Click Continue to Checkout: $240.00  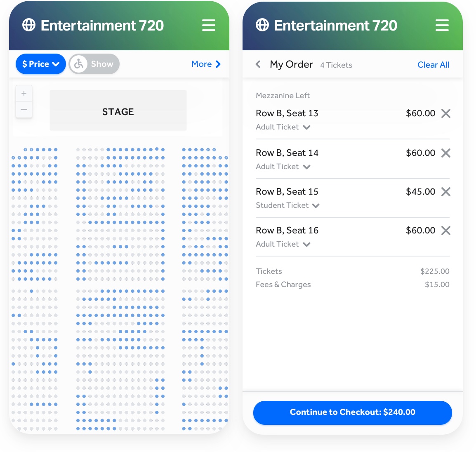click(353, 412)
